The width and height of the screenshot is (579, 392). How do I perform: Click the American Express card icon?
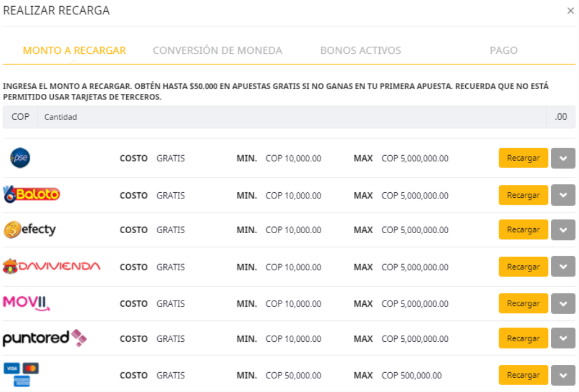click(22, 381)
